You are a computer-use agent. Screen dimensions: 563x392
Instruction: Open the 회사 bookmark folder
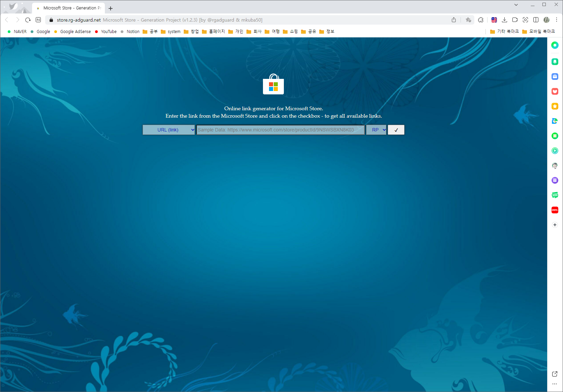pos(254,31)
